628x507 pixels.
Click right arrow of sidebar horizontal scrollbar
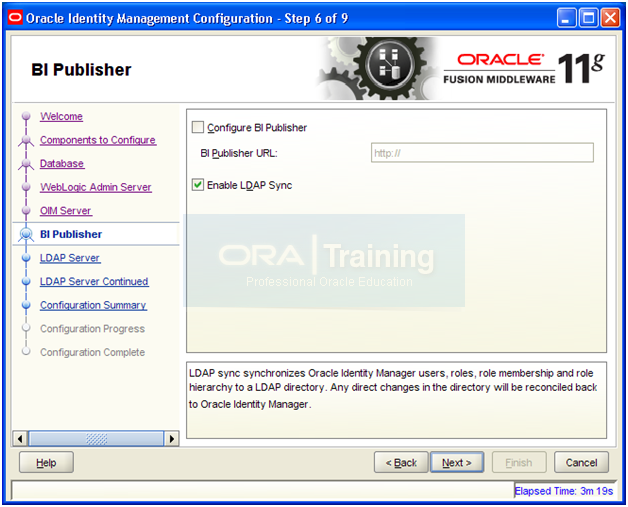171,439
